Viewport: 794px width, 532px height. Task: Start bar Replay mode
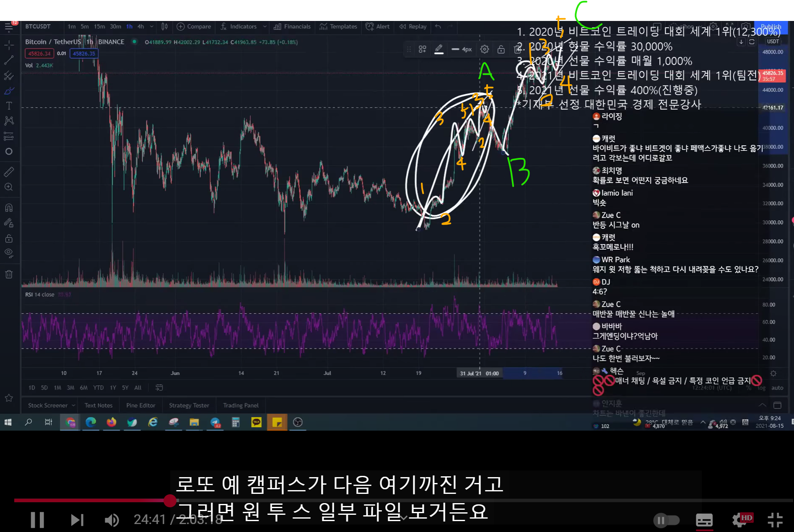pos(413,26)
